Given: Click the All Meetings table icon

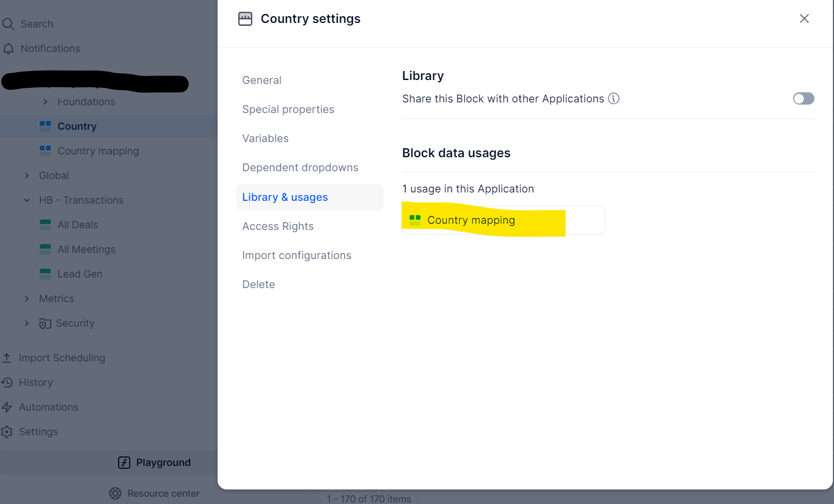Looking at the screenshot, I should pyautogui.click(x=45, y=249).
